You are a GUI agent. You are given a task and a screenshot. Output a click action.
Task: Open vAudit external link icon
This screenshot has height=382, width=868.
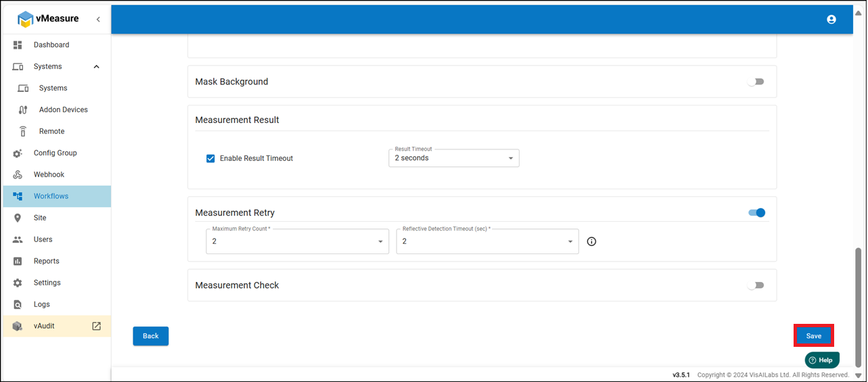click(96, 326)
